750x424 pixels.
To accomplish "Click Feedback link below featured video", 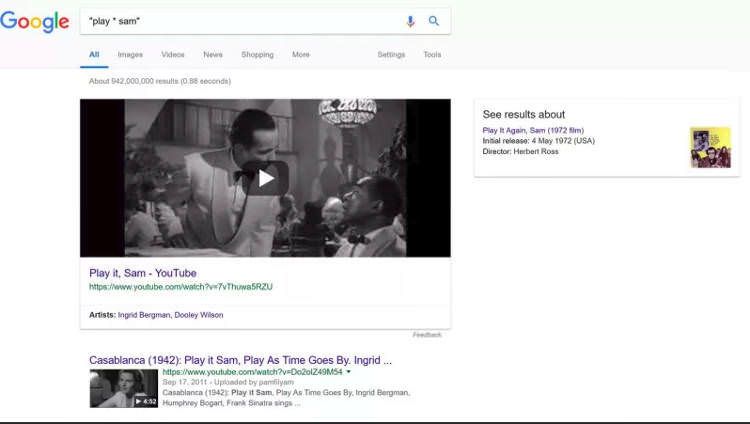I will click(427, 335).
